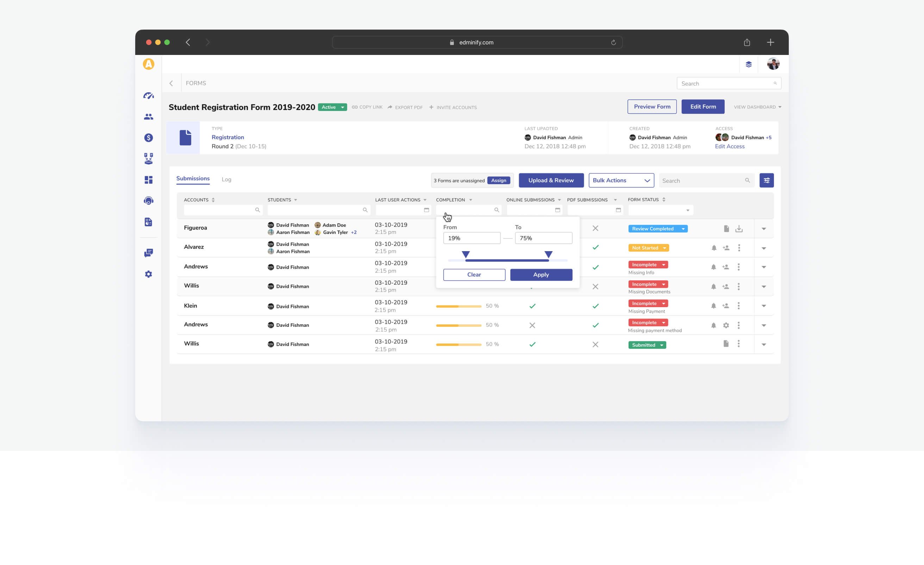
Task: Click the From percentage input field
Action: click(x=472, y=238)
